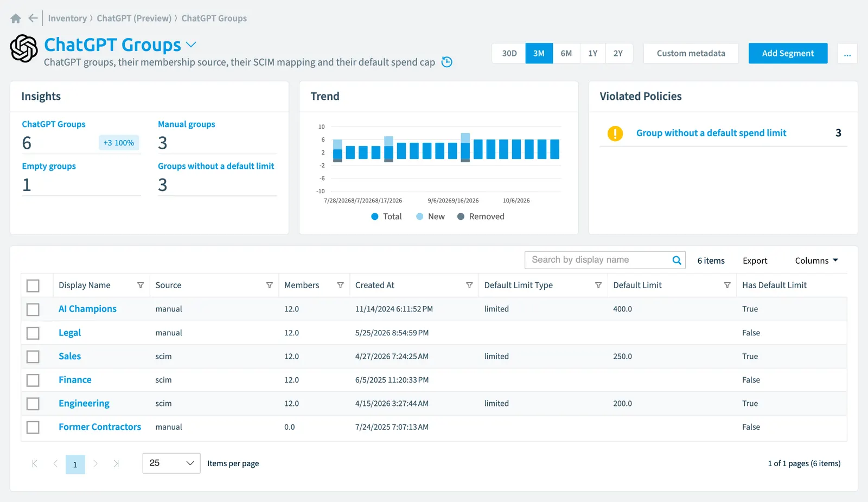Toggle the New legend swatch

419,217
